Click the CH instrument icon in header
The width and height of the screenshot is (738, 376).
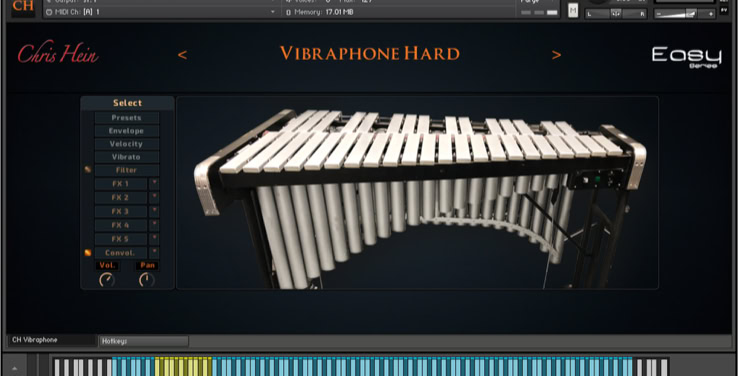click(x=23, y=8)
